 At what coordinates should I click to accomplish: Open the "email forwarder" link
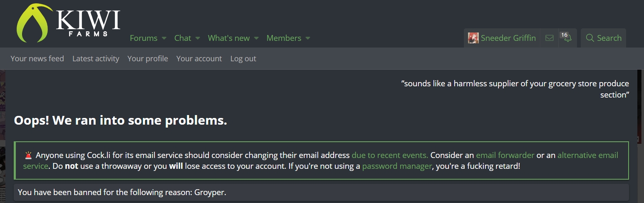coord(505,155)
